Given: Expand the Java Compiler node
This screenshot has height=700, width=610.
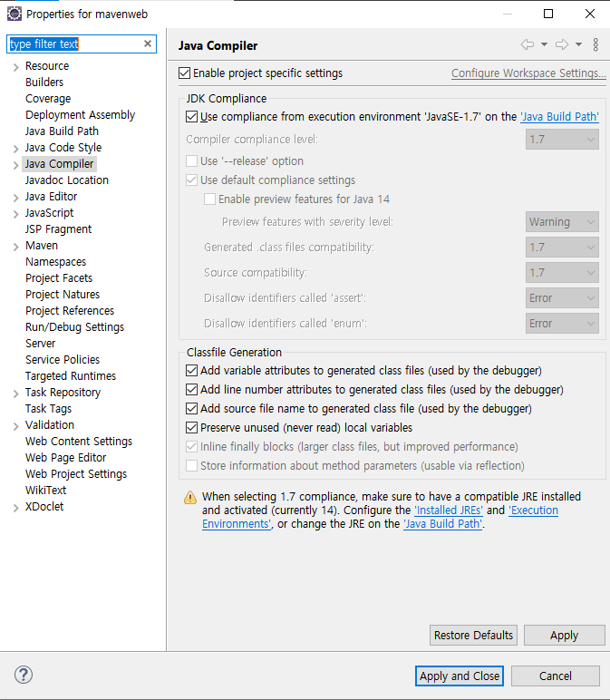Looking at the screenshot, I should pos(15,165).
